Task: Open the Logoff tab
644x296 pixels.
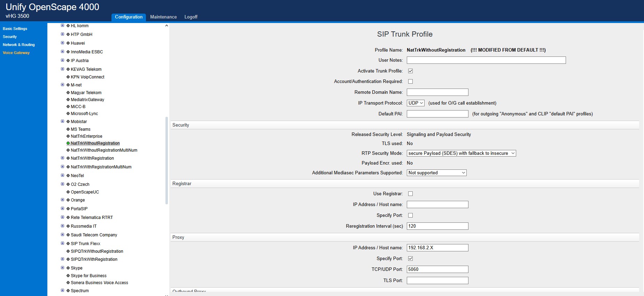Action: [x=191, y=17]
